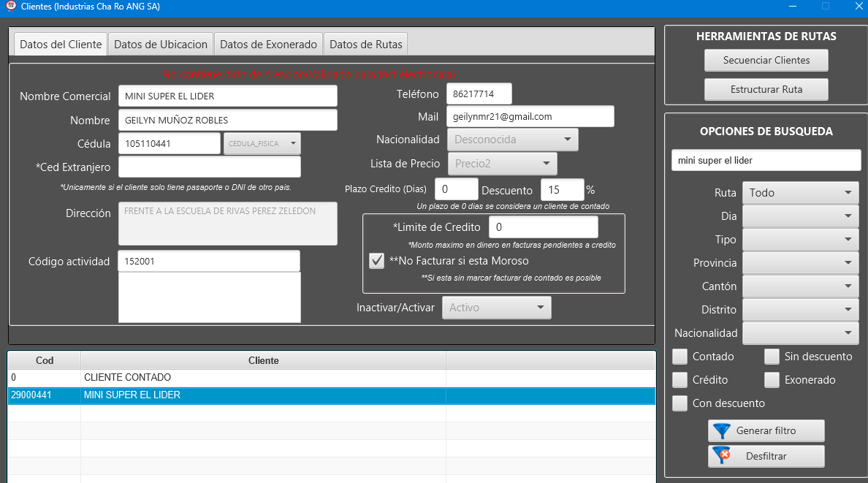This screenshot has height=483, width=868.
Task: Expand the Inactivar/Activar status dropdown
Action: tap(496, 308)
